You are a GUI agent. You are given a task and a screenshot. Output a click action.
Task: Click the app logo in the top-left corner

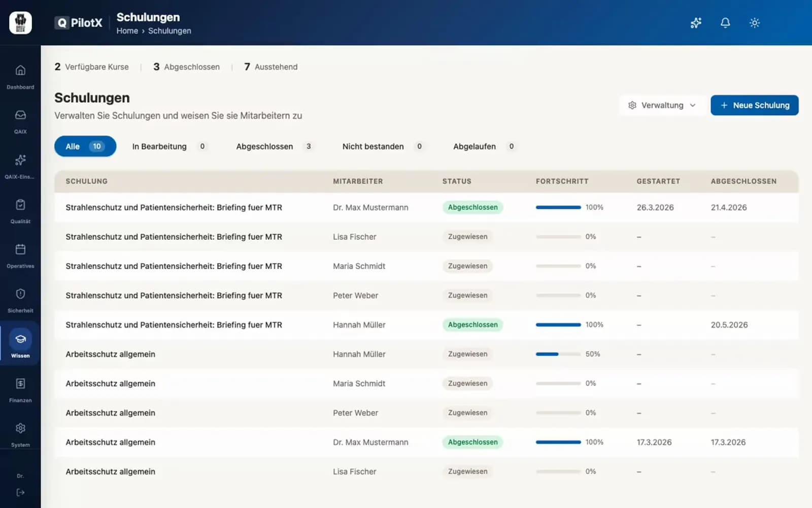(x=20, y=23)
